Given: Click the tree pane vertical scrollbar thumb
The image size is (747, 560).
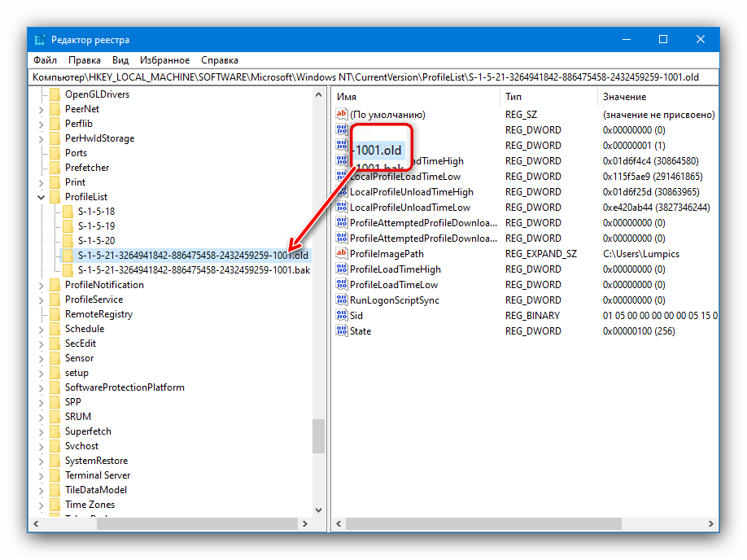Looking at the screenshot, I should tap(318, 436).
